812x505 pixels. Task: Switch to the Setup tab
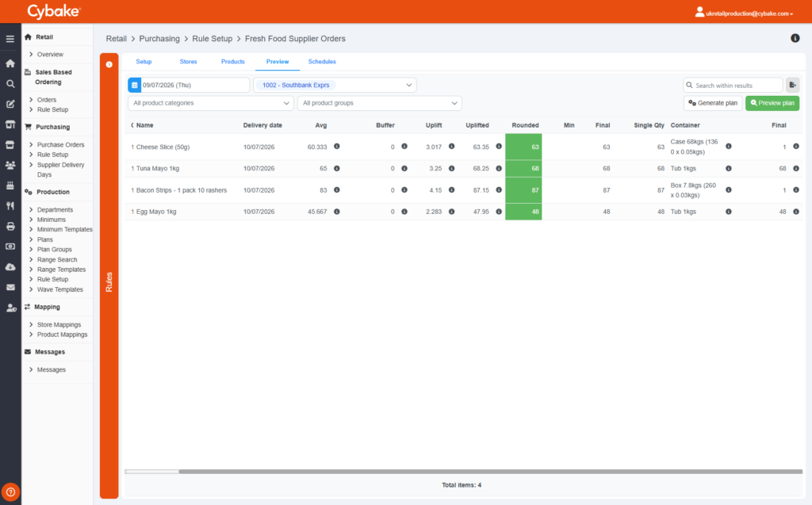[x=144, y=62]
